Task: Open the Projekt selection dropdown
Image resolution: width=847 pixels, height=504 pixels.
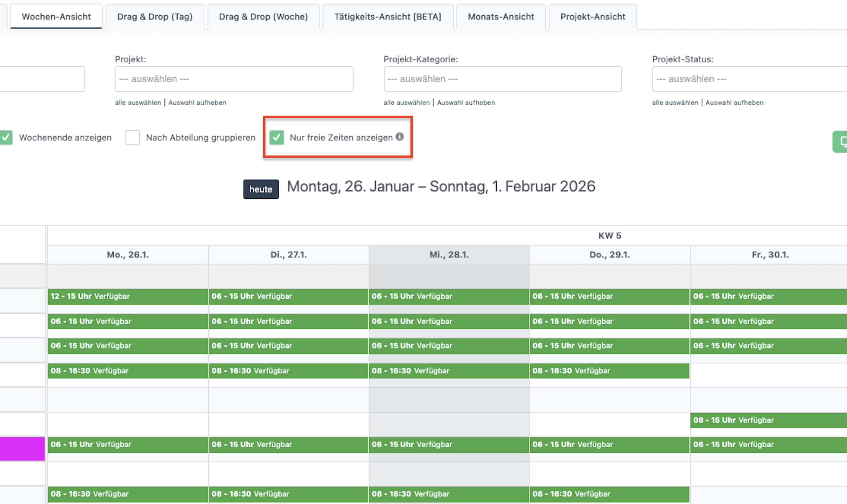Action: click(234, 79)
